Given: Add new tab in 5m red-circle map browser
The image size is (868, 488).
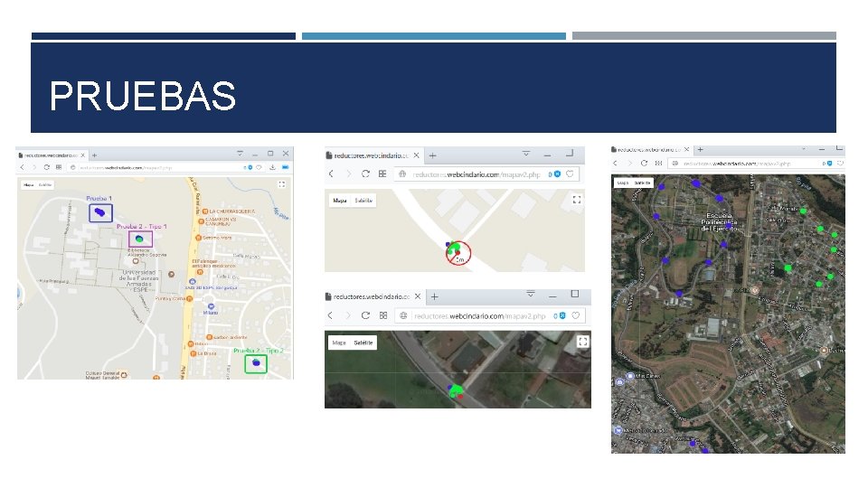Looking at the screenshot, I should point(433,155).
